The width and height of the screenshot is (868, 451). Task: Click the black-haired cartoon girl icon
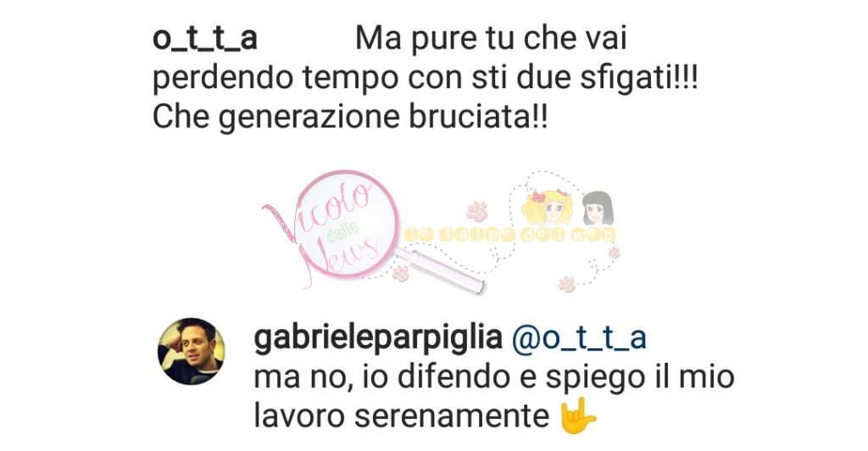pyautogui.click(x=598, y=208)
